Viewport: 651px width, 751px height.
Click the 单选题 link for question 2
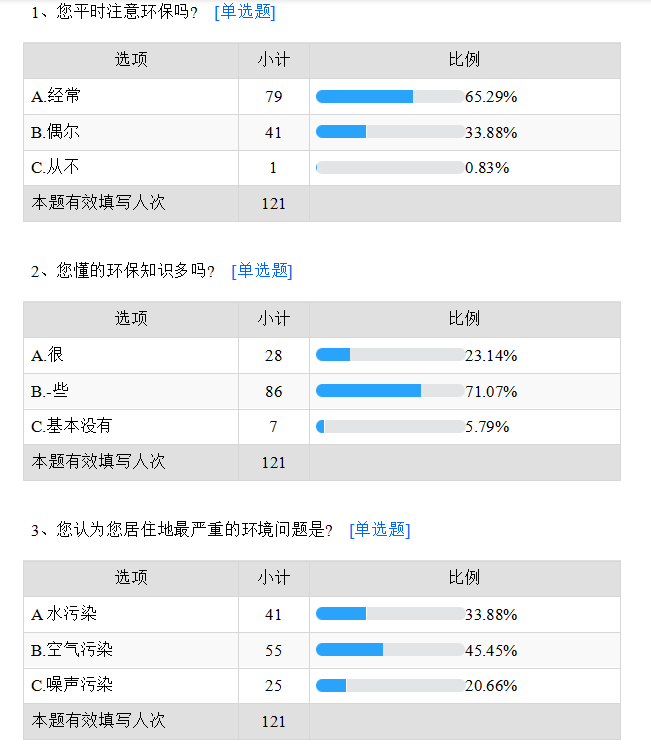tap(262, 271)
